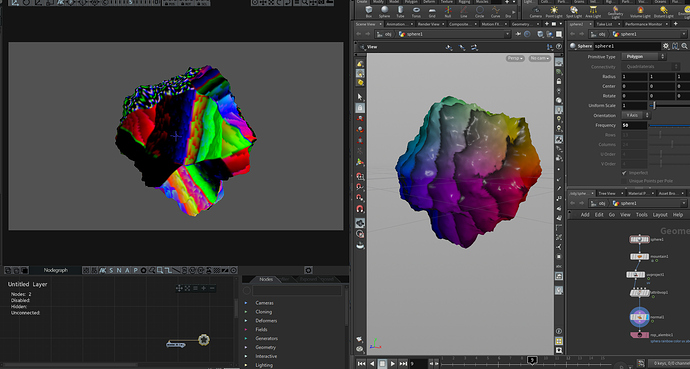This screenshot has height=369, width=690.
Task: Click the Camera shelf tool icon
Action: click(536, 12)
